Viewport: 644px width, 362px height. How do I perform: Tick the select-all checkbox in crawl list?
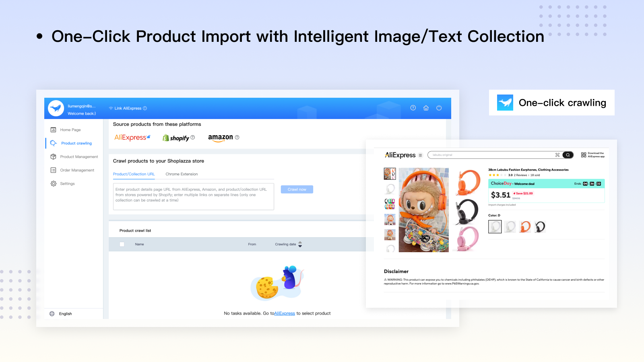coord(122,244)
